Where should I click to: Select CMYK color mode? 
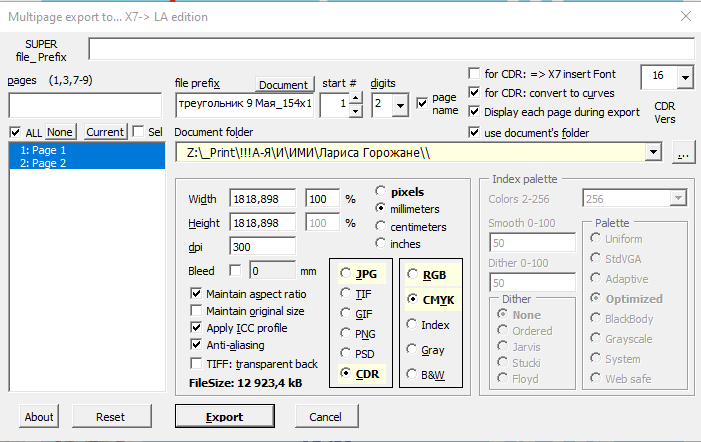(412, 299)
